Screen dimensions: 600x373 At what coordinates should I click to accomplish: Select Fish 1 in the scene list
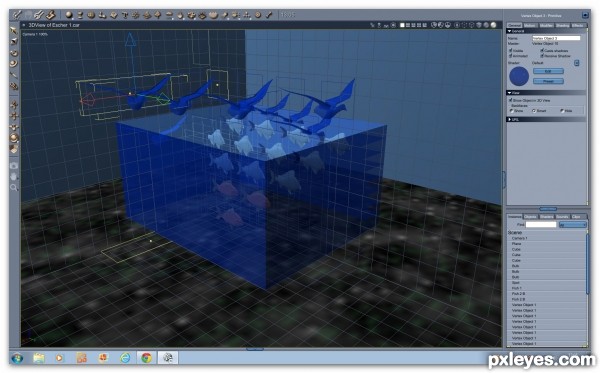(517, 288)
